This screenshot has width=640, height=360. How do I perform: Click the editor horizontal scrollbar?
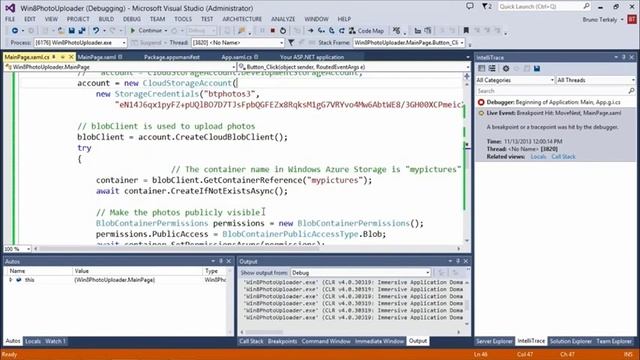[x=247, y=249]
